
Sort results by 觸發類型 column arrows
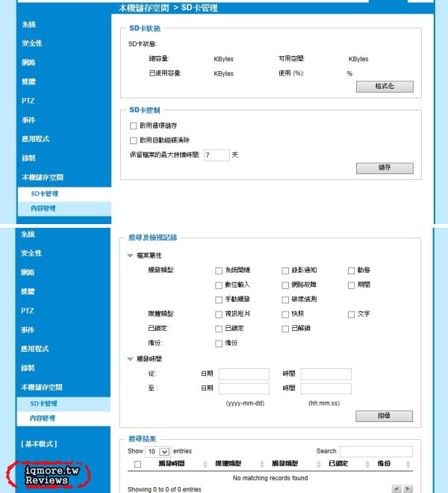[319, 464]
